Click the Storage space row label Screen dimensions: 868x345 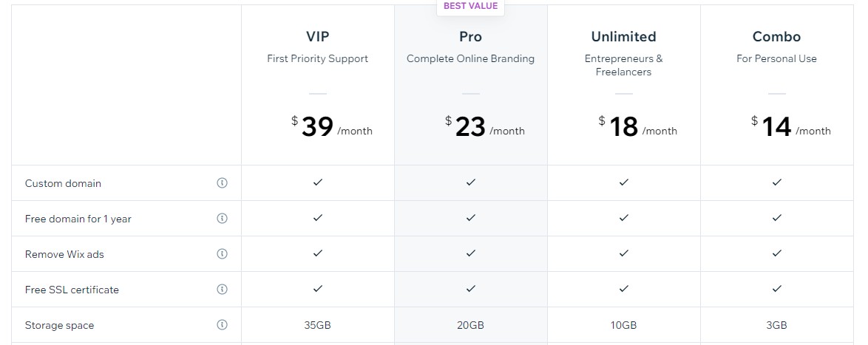coord(59,325)
